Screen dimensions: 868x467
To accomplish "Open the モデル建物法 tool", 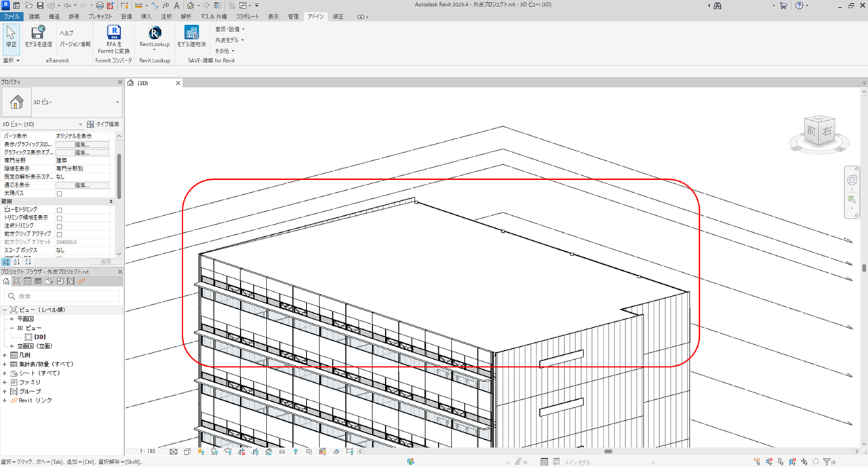I will (x=191, y=36).
